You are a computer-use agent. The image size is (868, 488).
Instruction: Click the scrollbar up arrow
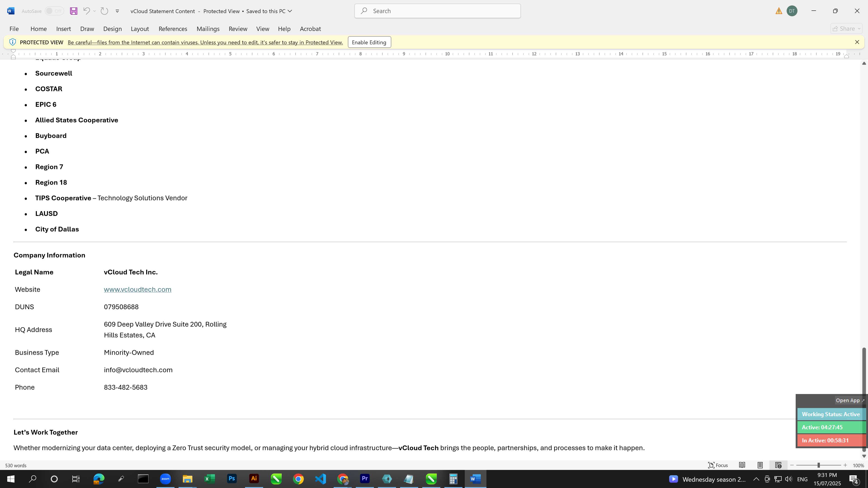coord(864,64)
